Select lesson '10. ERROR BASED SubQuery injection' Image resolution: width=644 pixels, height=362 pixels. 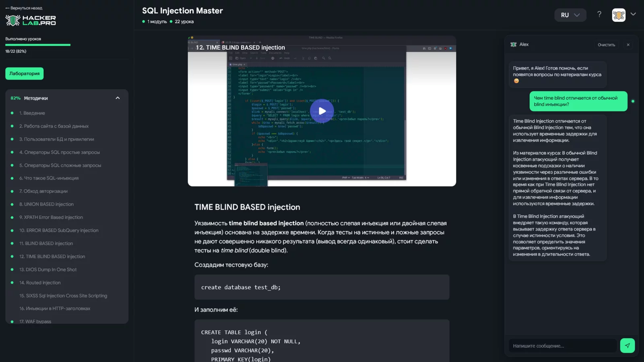point(59,230)
